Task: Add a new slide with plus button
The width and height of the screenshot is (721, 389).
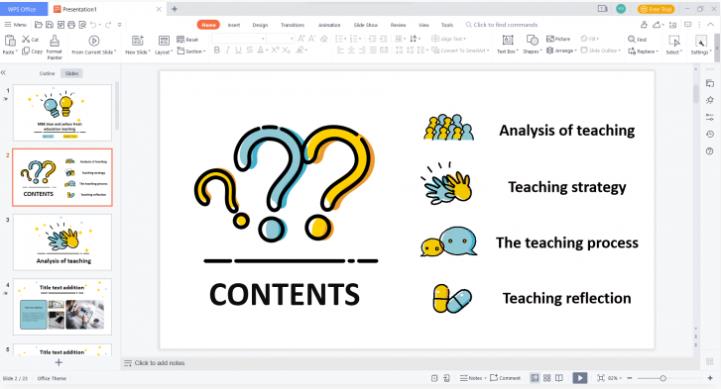Action: pyautogui.click(x=58, y=363)
